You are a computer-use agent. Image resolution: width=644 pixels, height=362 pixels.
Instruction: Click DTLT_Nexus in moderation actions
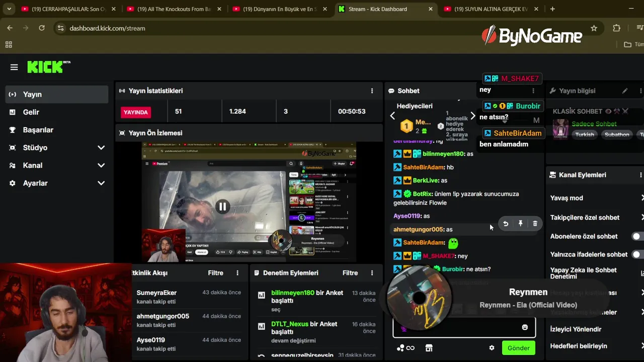pyautogui.click(x=290, y=324)
